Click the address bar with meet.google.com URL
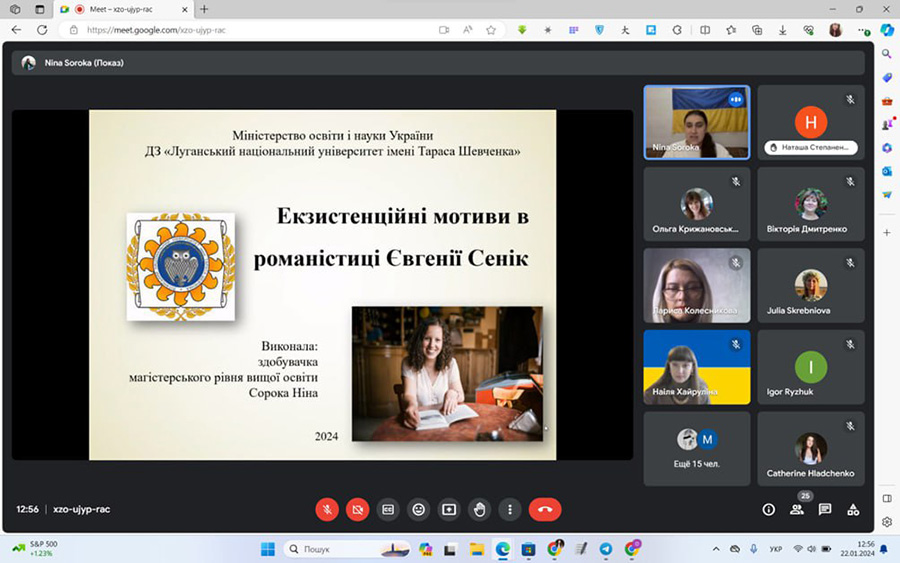Viewport: 900px width, 563px height. pyautogui.click(x=250, y=30)
